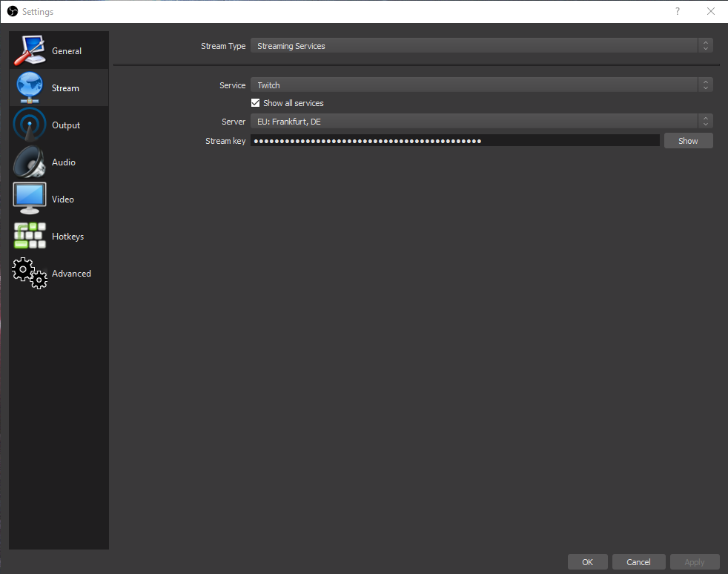This screenshot has height=574, width=728.
Task: Open Hotkeys settings label
Action: click(x=67, y=237)
